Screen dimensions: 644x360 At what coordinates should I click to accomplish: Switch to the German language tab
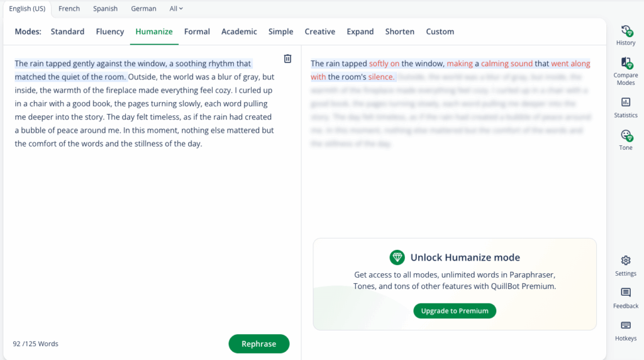coord(143,9)
